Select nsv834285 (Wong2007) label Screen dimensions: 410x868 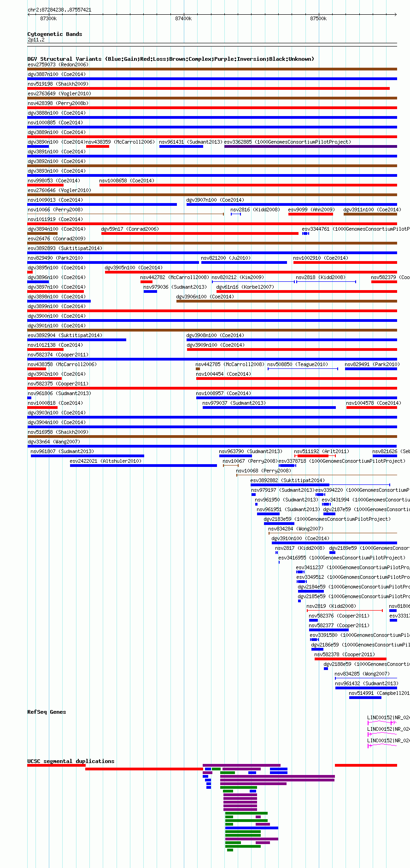[x=362, y=674]
